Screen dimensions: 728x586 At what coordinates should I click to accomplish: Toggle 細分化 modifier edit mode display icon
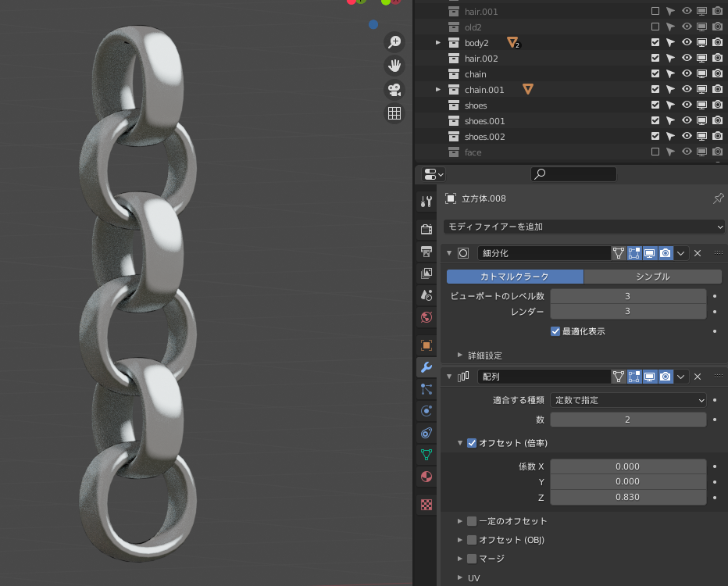coord(634,253)
